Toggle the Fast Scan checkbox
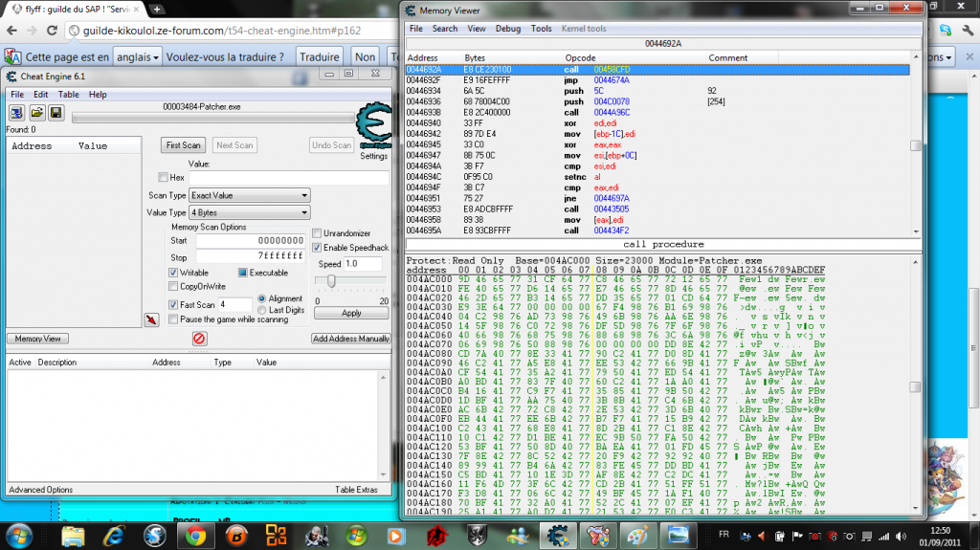 coord(173,304)
